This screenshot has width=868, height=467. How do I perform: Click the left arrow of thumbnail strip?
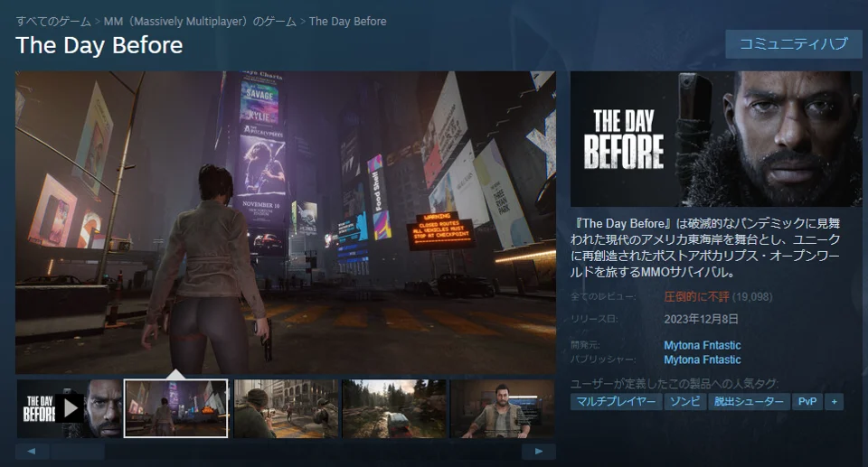[x=32, y=451]
